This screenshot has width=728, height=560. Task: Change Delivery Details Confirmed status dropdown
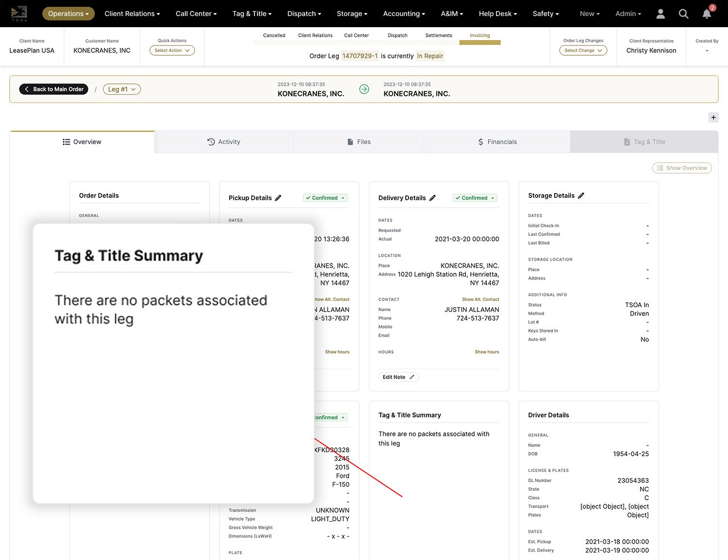[475, 198]
